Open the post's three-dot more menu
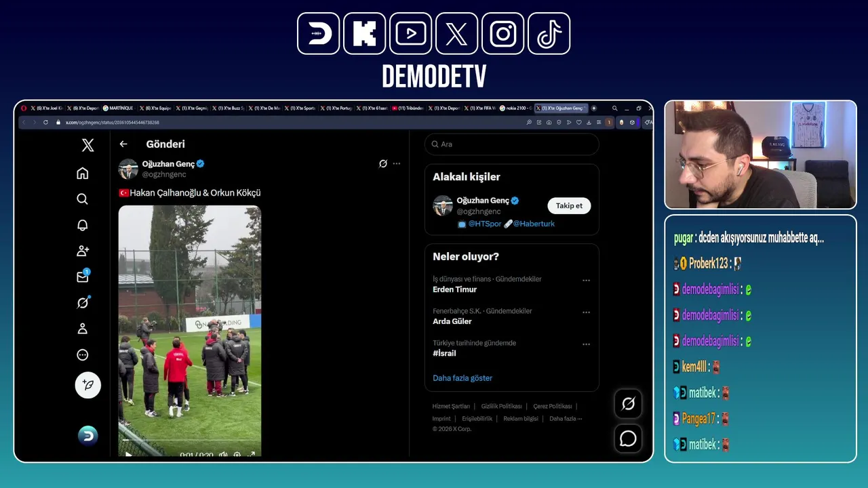 (x=397, y=163)
